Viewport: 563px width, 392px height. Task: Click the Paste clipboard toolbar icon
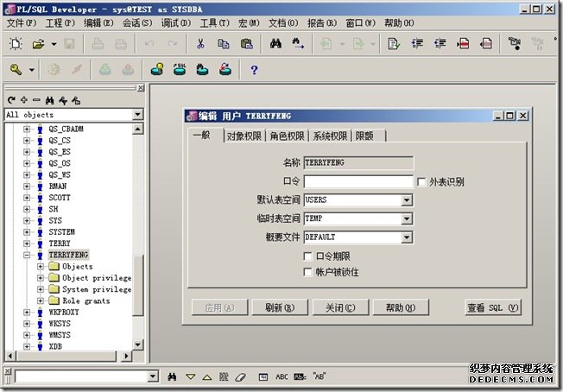tap(246, 43)
